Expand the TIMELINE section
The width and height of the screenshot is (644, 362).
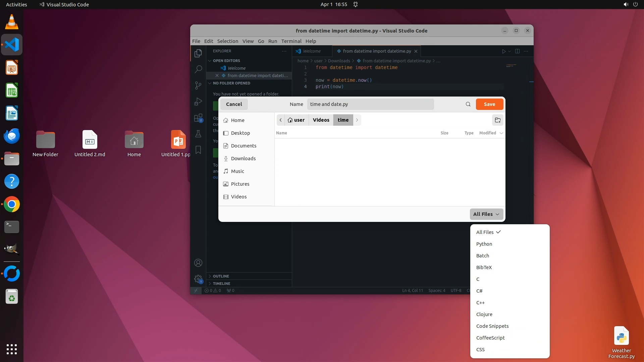pyautogui.click(x=221, y=284)
